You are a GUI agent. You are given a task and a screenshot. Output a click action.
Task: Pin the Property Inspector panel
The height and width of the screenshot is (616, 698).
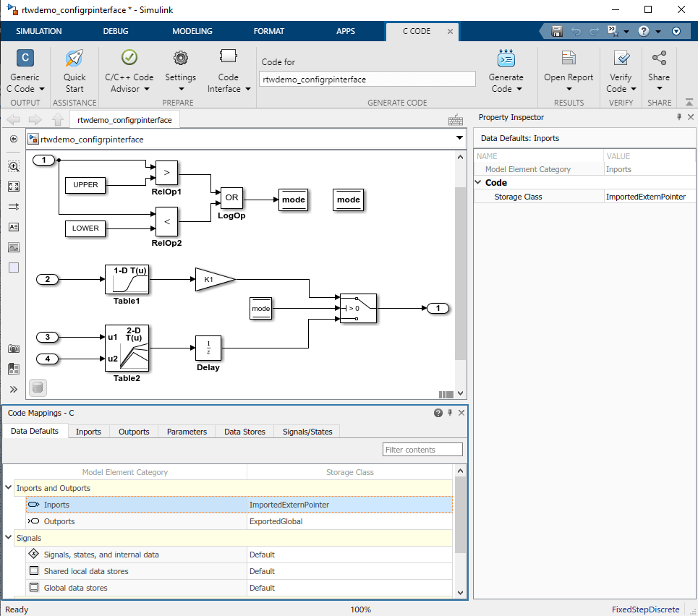(x=679, y=117)
